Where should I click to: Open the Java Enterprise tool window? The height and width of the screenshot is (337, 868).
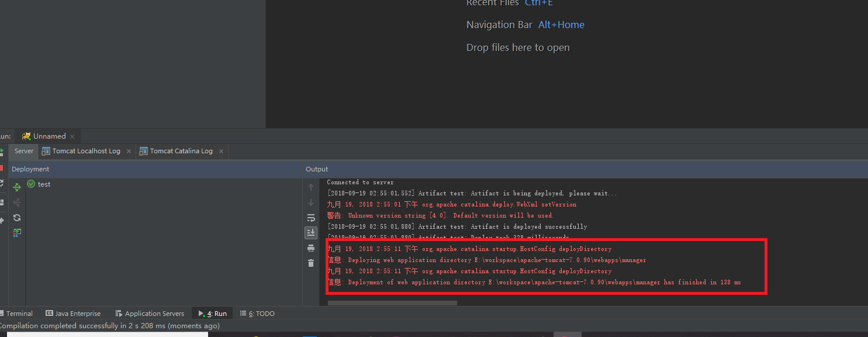click(x=73, y=314)
